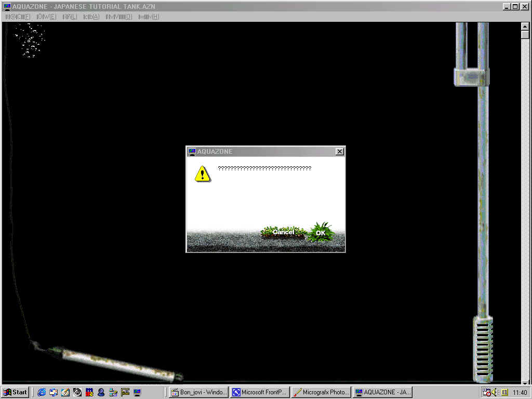Viewport: 532px width, 399px height.
Task: Launch Aquazone monitor icon in Quick Launch
Action: pos(137,392)
